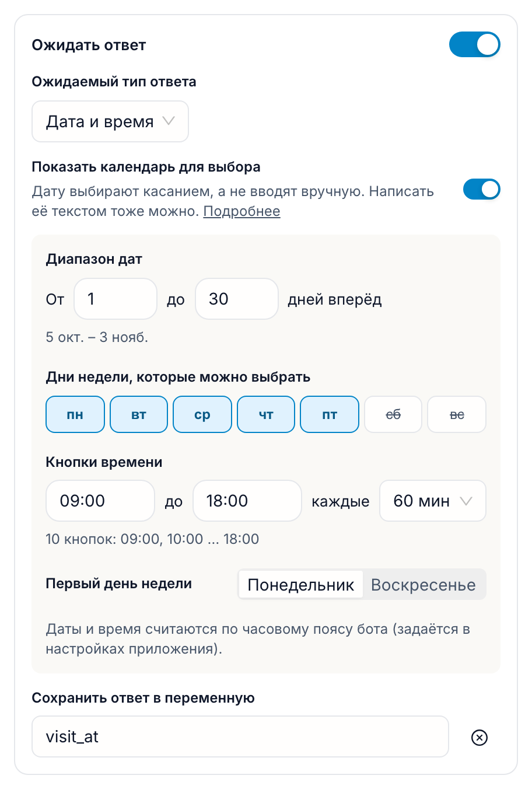This screenshot has width=532, height=789.
Task: Focus the "От" days field with 1
Action: coord(116,299)
